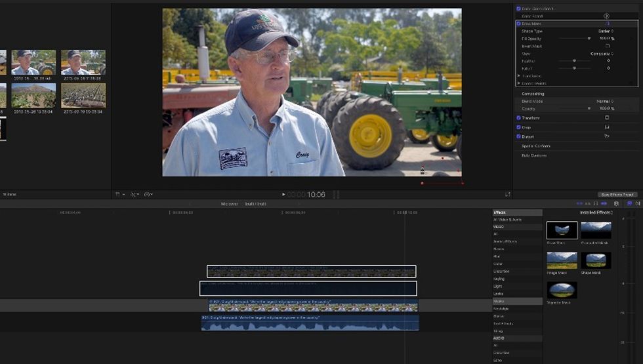Uncheck the Distort checkbox

[x=518, y=136]
